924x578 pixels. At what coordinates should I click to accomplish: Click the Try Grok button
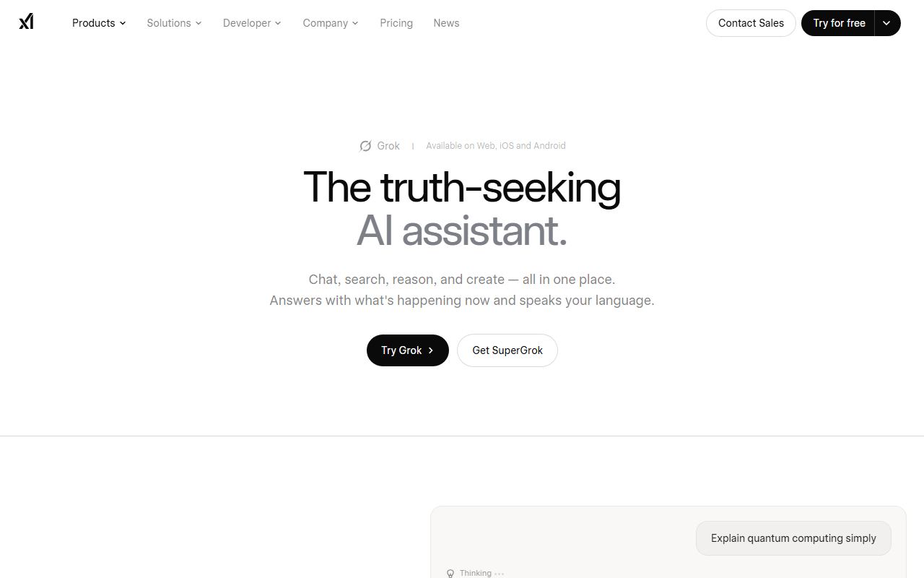408,350
